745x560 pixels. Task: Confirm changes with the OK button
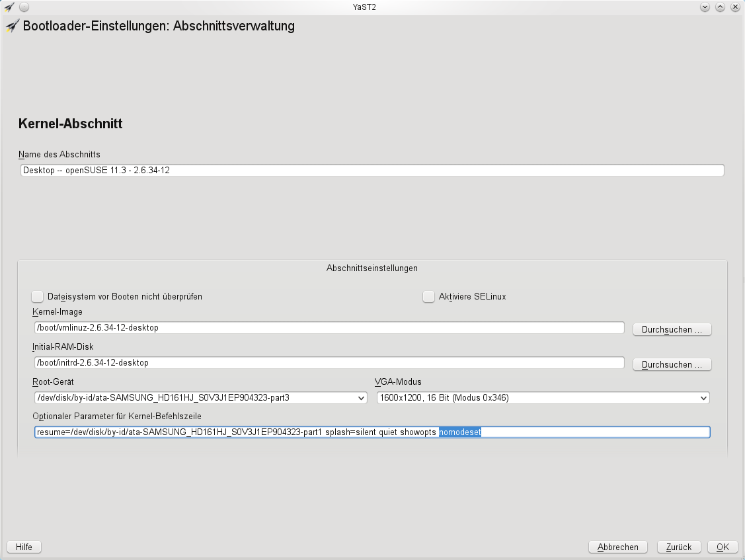click(722, 546)
